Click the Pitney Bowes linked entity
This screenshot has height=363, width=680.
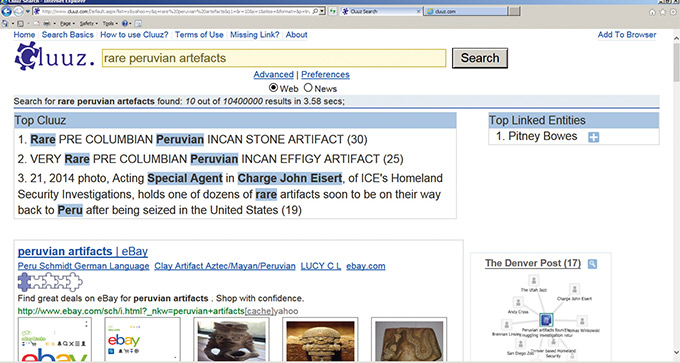[x=543, y=136]
